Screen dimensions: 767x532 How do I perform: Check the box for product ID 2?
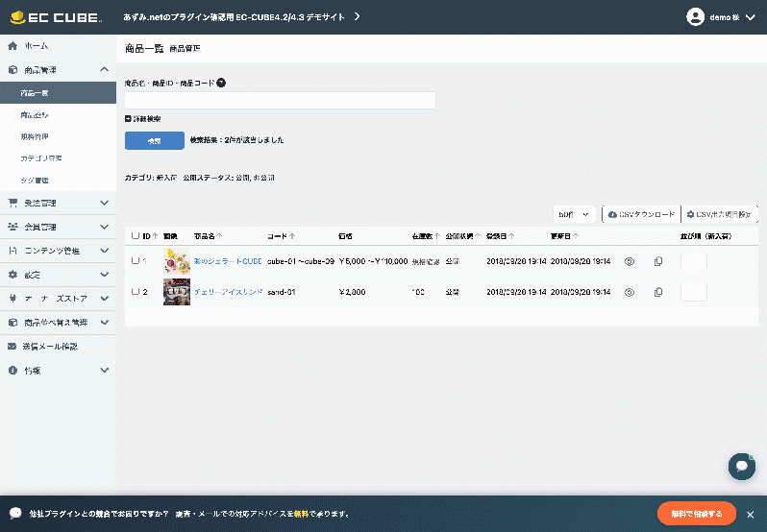click(136, 292)
